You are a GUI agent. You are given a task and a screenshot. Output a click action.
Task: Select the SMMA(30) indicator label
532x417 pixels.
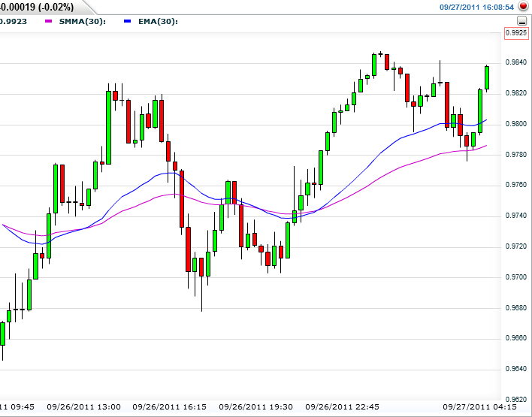82,21
